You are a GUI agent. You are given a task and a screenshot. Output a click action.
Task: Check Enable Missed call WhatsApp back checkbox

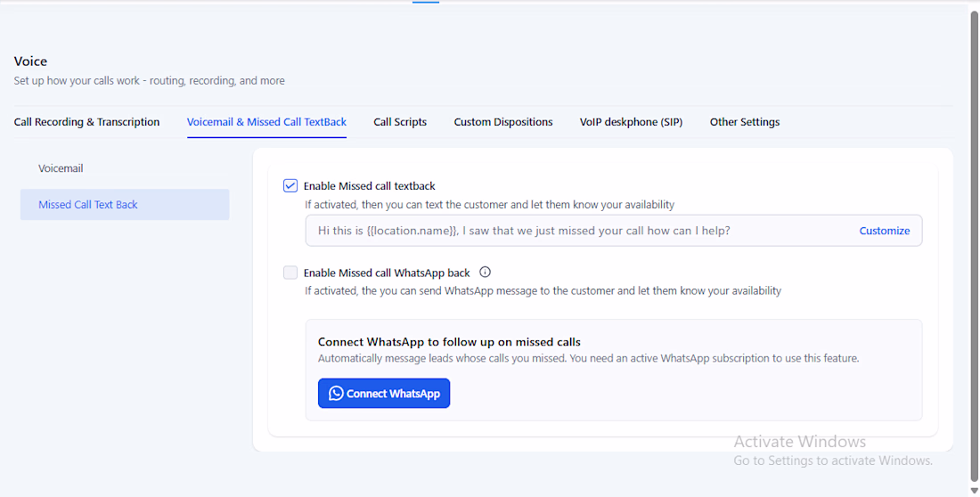click(290, 273)
